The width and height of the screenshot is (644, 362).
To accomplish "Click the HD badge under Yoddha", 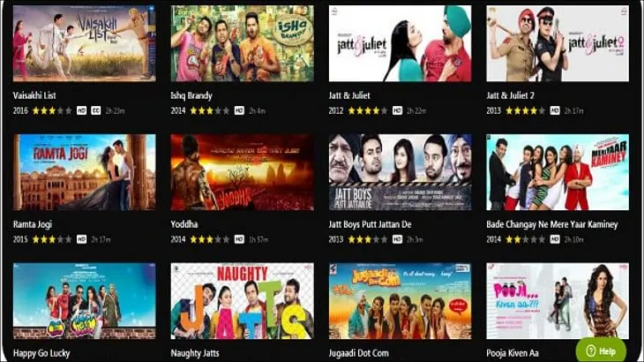I will 239,239.
